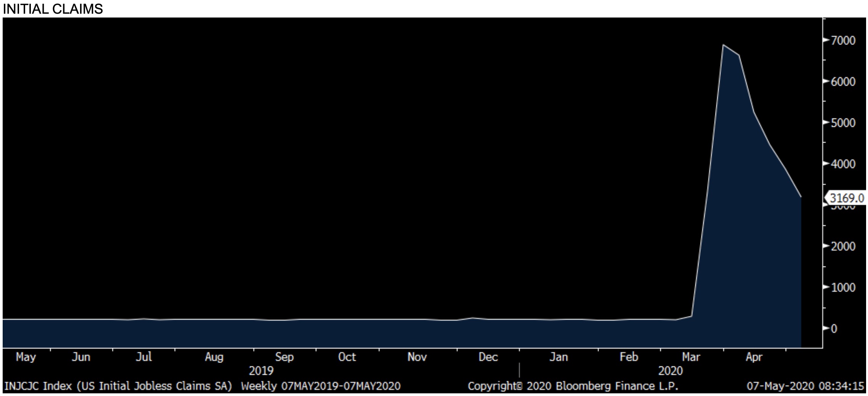Click the 7000 y-axis label

click(x=843, y=40)
